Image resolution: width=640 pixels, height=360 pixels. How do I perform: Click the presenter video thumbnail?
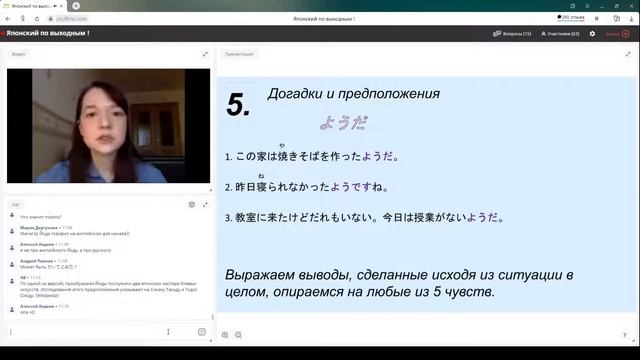[109, 126]
